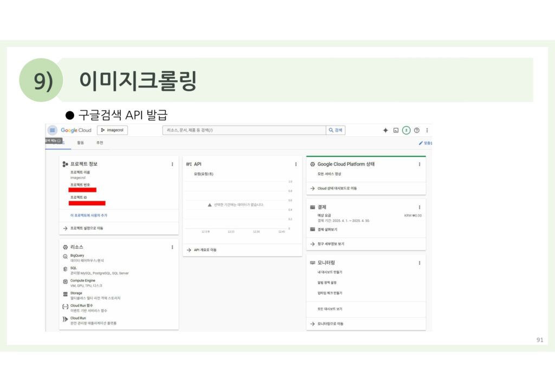555x392 pixels.
Task: Activate the Cloud Shell terminal icon
Action: tap(396, 130)
